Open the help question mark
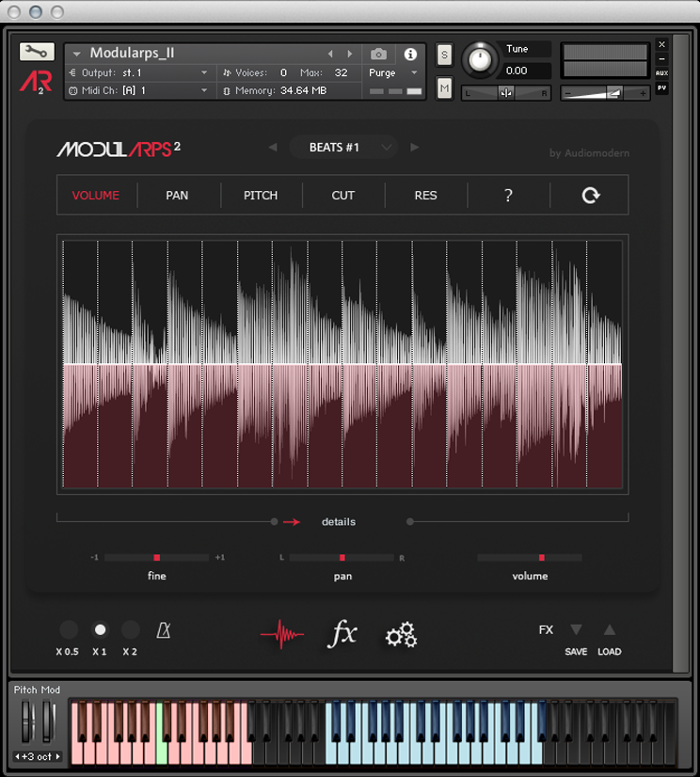This screenshot has height=777, width=700. pos(508,196)
